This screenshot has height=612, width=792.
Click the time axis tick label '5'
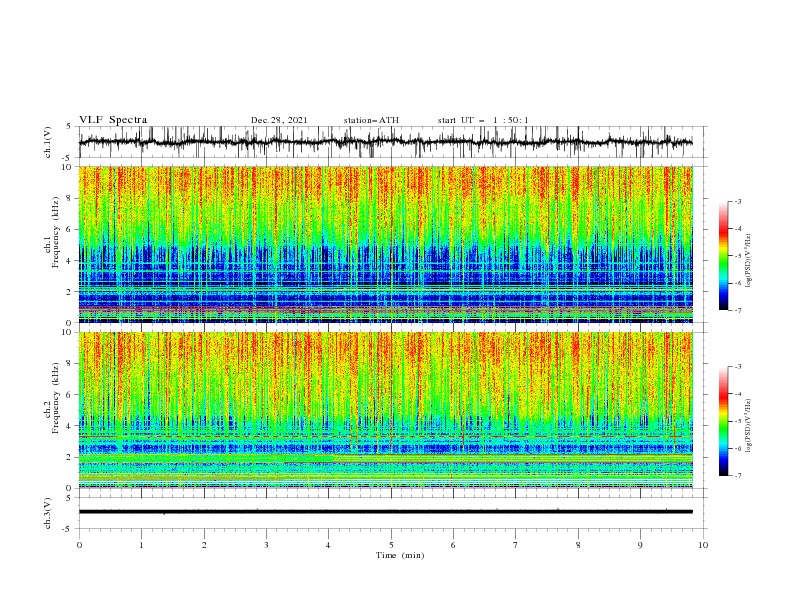(391, 545)
